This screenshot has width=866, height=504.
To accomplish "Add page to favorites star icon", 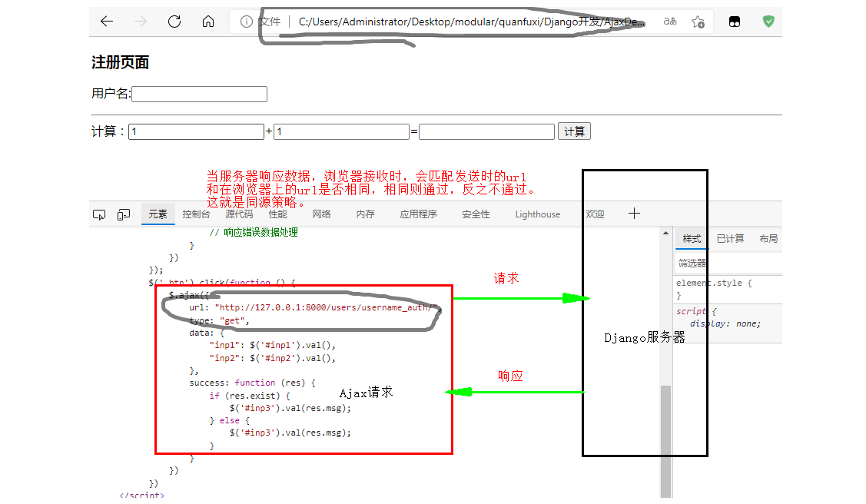I will point(698,22).
